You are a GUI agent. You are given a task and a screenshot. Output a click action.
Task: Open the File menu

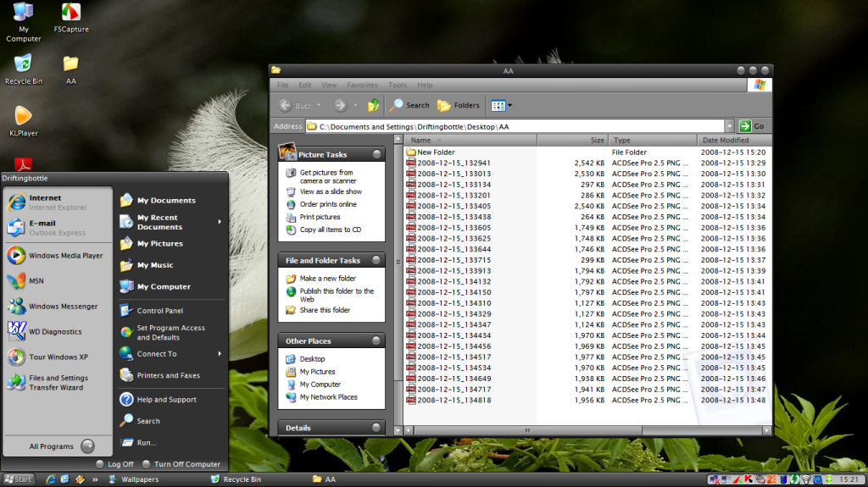282,85
